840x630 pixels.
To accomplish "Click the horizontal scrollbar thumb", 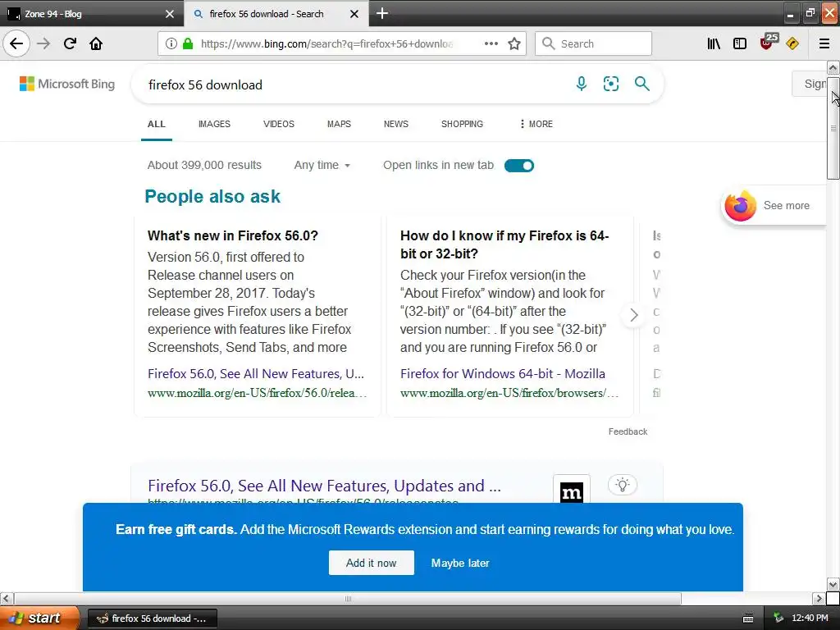I will click(x=348, y=598).
